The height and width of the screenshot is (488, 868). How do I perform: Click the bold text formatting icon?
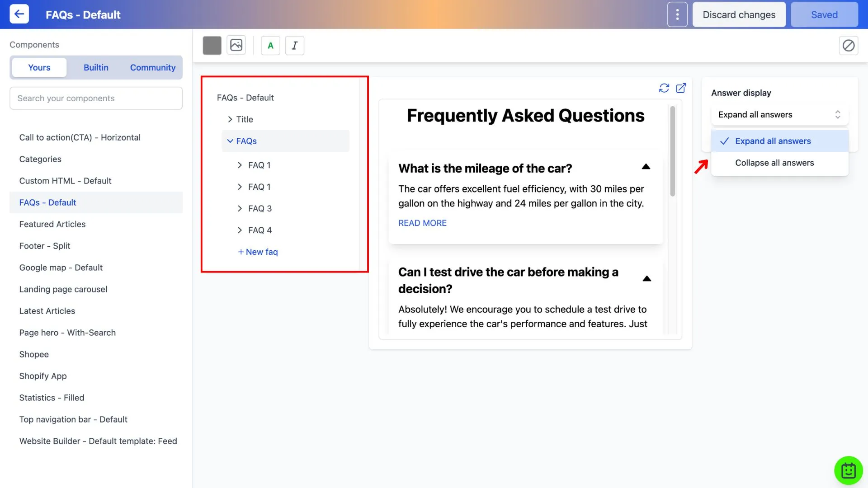(270, 45)
